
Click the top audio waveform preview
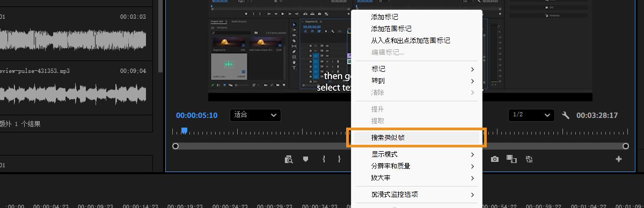click(x=73, y=40)
